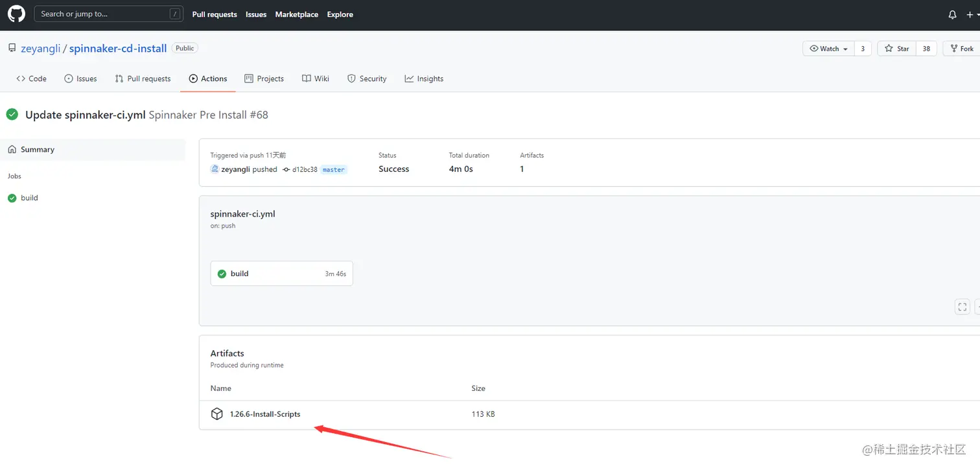Screen dimensions: 980x470
Task: Open the build job card in the graph
Action: pyautogui.click(x=281, y=274)
